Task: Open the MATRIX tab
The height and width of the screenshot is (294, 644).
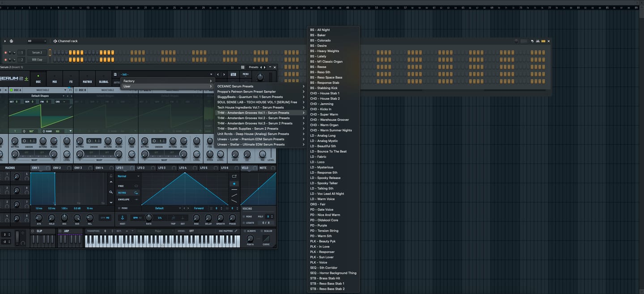Action: [87, 79]
